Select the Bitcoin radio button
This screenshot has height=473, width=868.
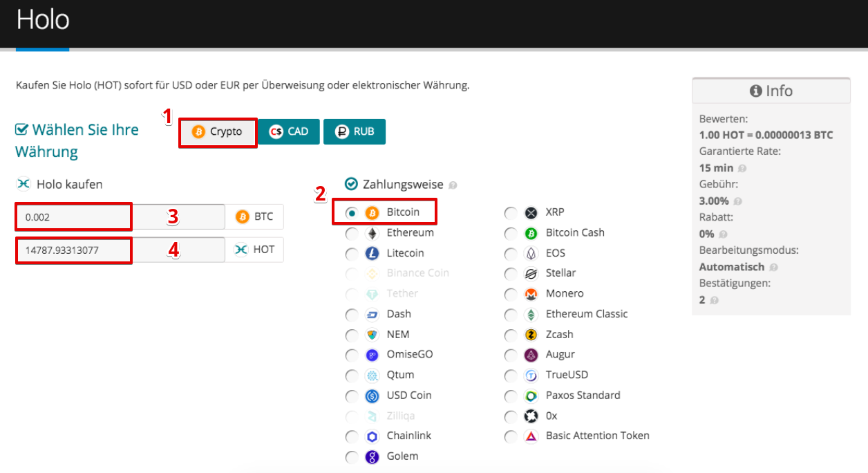(352, 213)
